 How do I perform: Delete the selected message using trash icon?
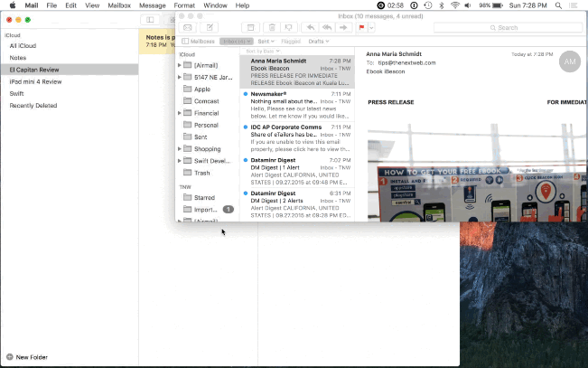(271, 28)
